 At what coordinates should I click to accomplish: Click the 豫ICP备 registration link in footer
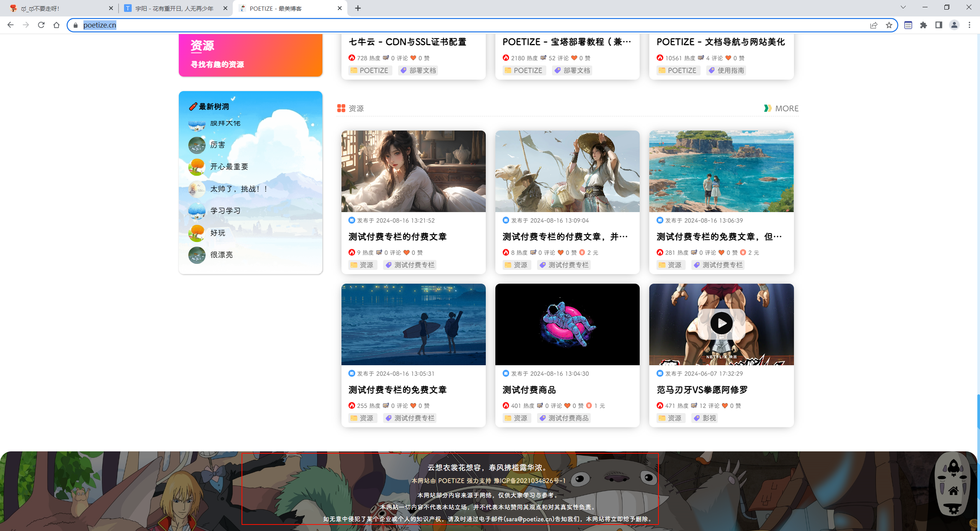click(x=529, y=480)
